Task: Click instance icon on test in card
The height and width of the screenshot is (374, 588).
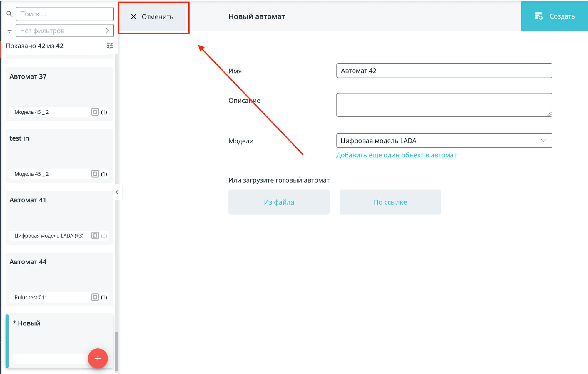Action: [95, 174]
